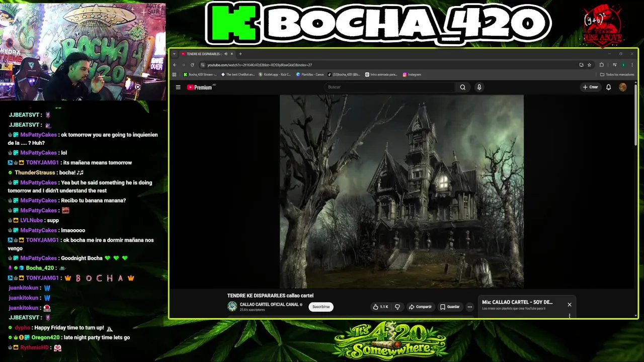The width and height of the screenshot is (644, 362).
Task: Click Bocha_420 username in chat
Action: (40, 268)
